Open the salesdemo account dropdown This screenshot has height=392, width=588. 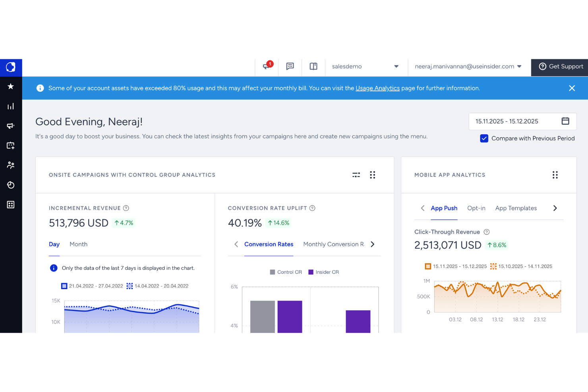366,66
